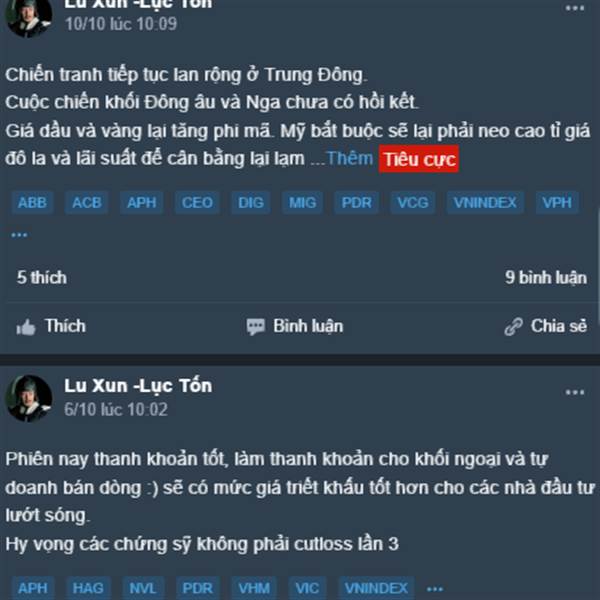The image size is (600, 600).
Task: View who liked via 5 thích
Action: pyautogui.click(x=42, y=278)
